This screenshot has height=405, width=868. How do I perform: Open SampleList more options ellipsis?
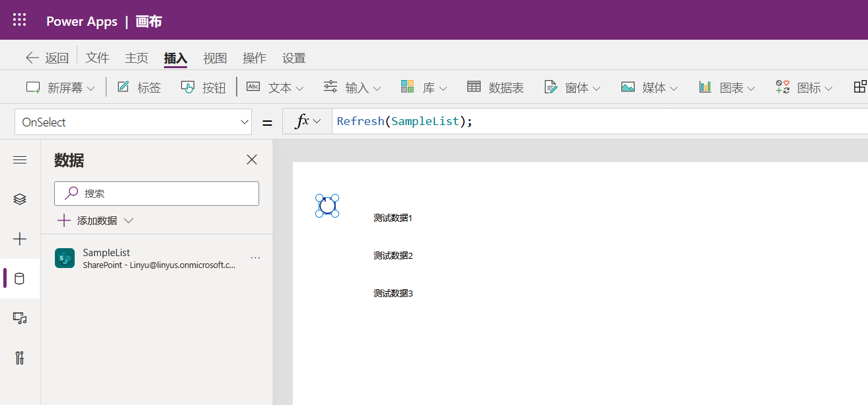pos(255,258)
